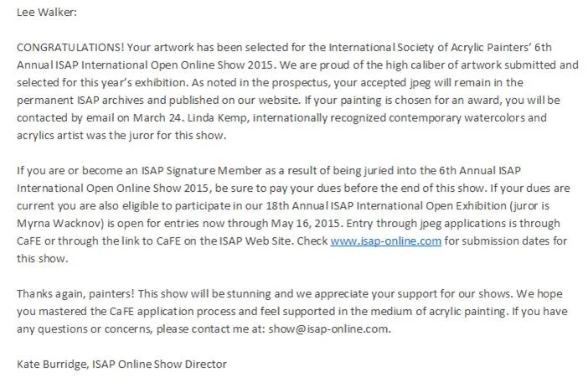588x388 pixels.
Task: Click the text '18th Annual ISAP International Open Exhibition'
Action: 386,205
